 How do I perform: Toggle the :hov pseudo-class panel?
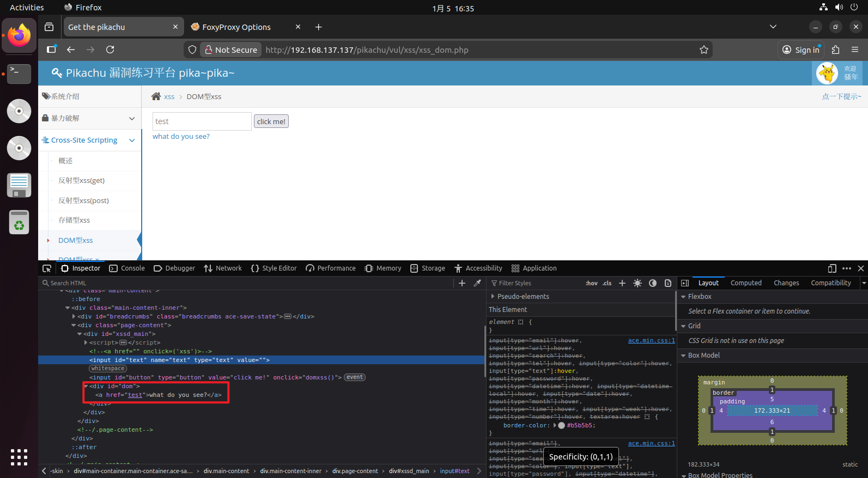[592, 283]
